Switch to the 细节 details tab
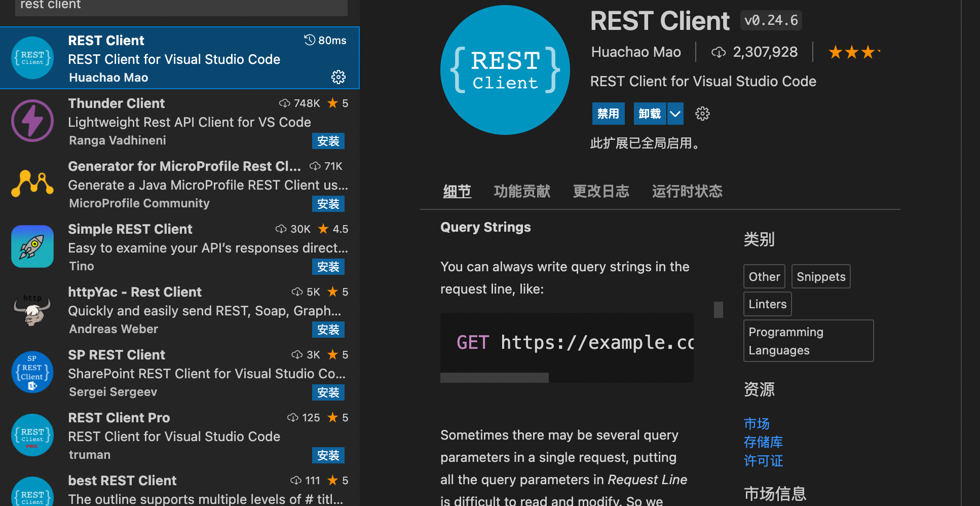 [457, 191]
